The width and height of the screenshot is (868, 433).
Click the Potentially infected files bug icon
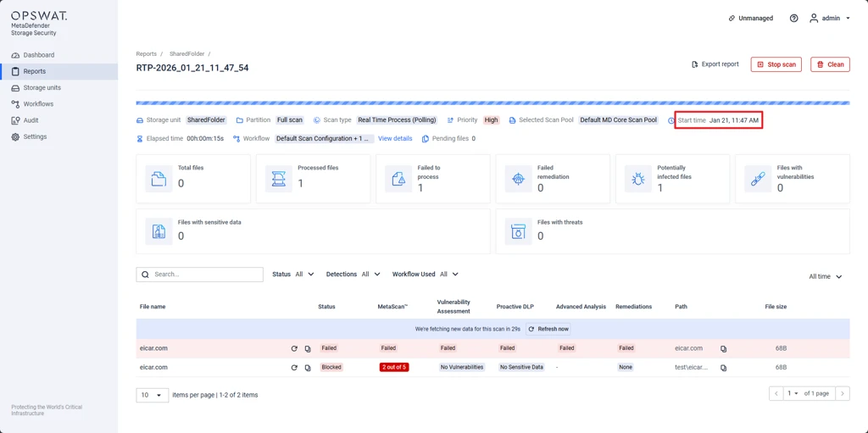(x=637, y=179)
